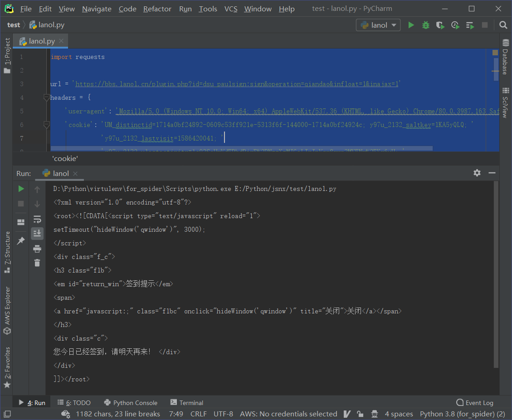Close the lanol Run tab
Screen dimensions: 512x420
point(75,173)
